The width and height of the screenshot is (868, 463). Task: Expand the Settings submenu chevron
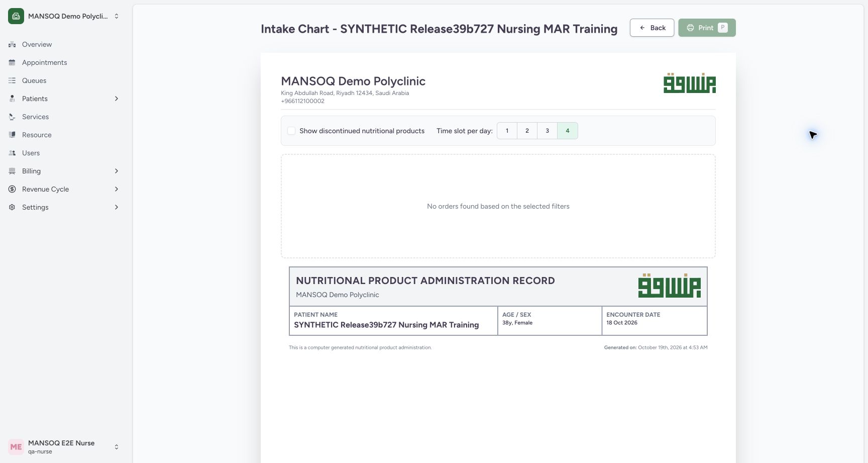point(117,207)
